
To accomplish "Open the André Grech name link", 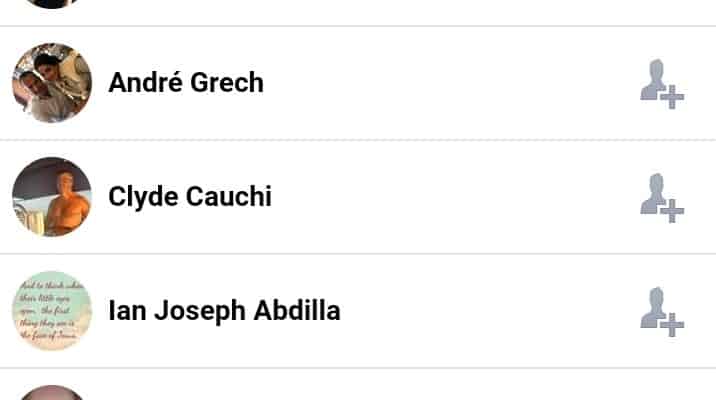I will [186, 83].
